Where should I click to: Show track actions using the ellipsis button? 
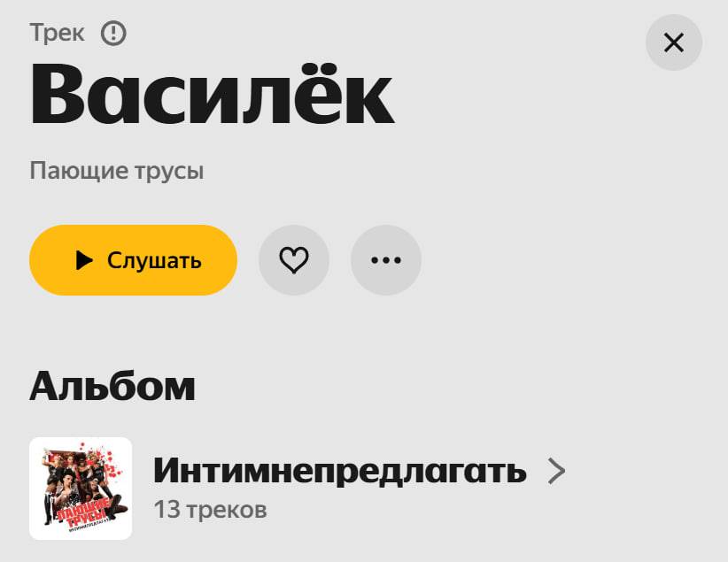pyautogui.click(x=386, y=260)
